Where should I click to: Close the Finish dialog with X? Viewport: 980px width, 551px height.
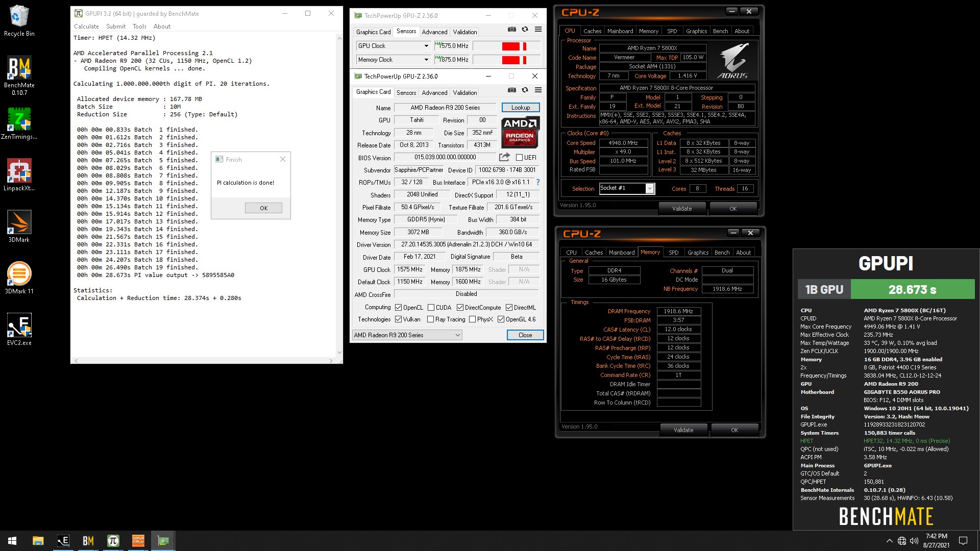(x=283, y=160)
